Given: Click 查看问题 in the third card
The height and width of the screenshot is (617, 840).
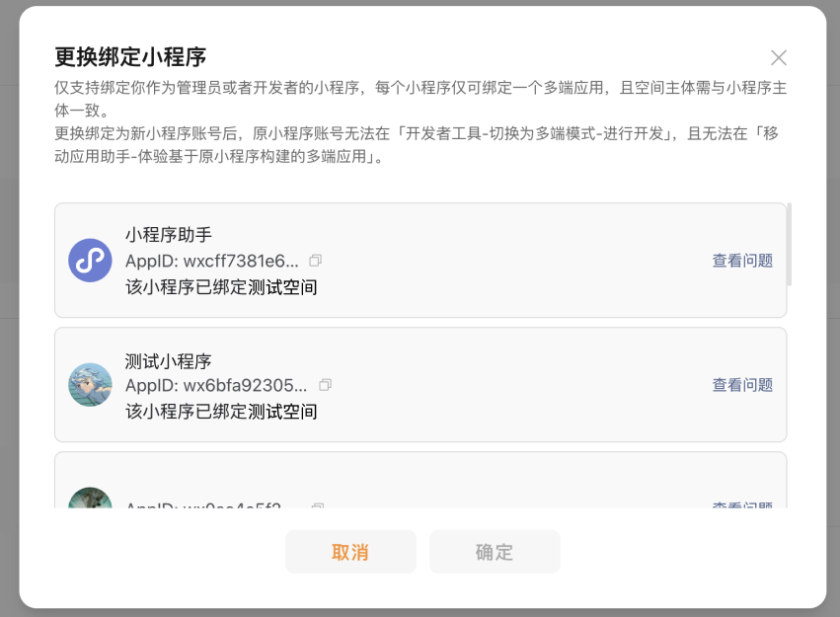Looking at the screenshot, I should tap(742, 504).
